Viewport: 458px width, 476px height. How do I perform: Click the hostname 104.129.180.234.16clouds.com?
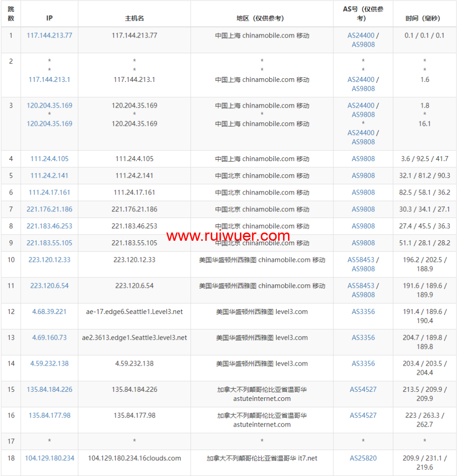134,458
